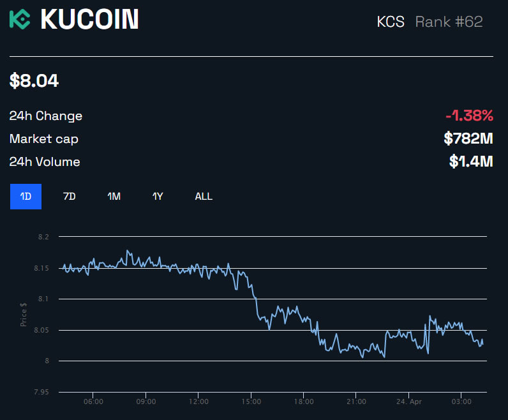The image size is (508, 420).
Task: Click the KUCOIN title text
Action: (x=89, y=20)
